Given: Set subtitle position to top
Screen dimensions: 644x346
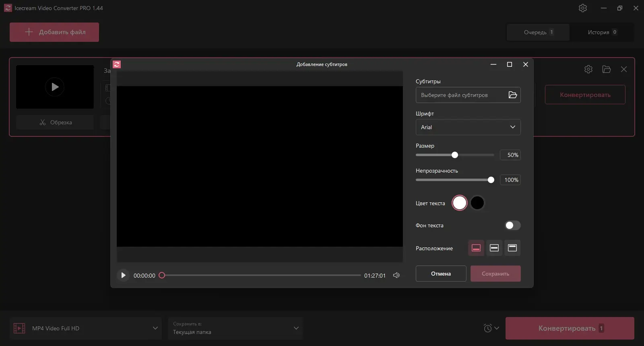Looking at the screenshot, I should [x=512, y=248].
